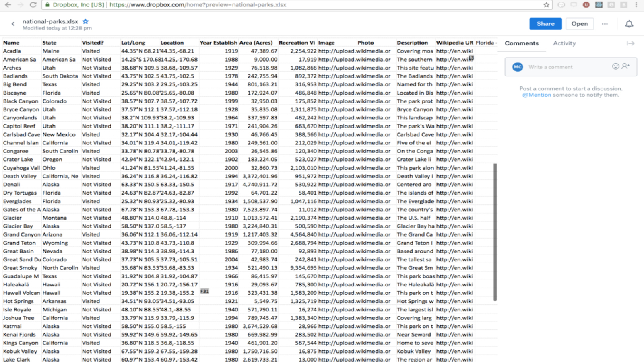Select the Acadia name cell
Screen dimensions: 644x362
pyautogui.click(x=12, y=51)
